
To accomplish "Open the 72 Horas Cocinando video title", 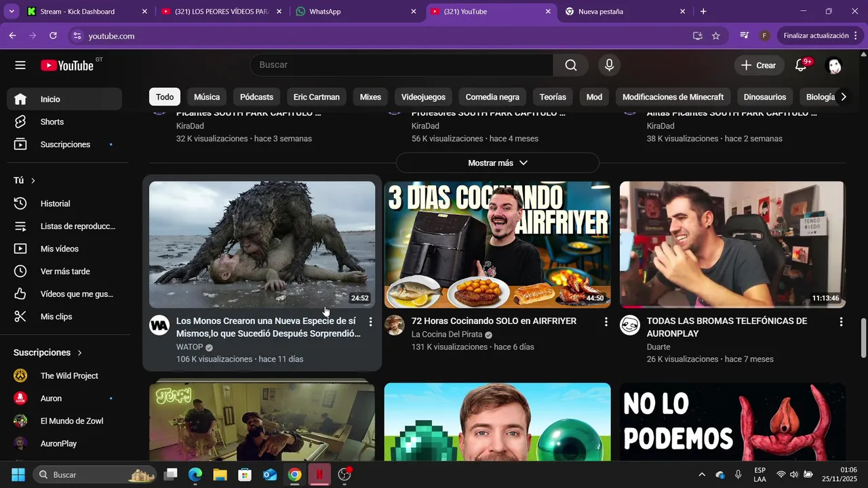I will [494, 321].
